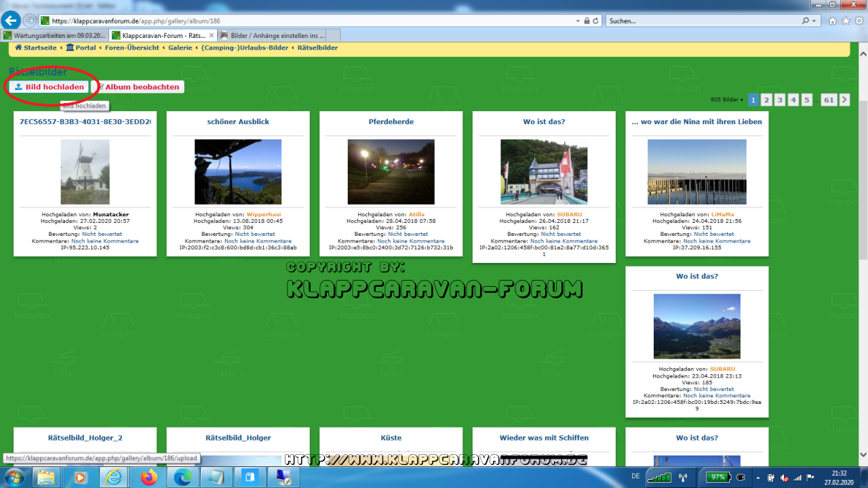
Task: Launch Firefox from the taskbar
Action: tap(149, 477)
